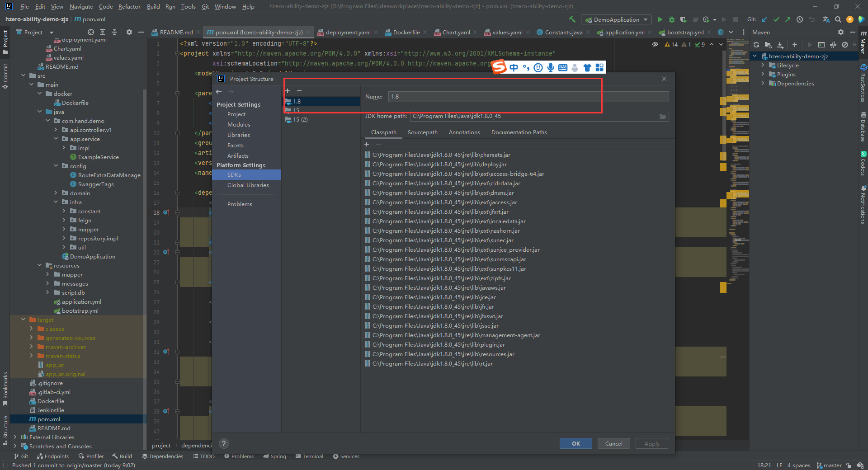Image resolution: width=868 pixels, height=470 pixels.
Task: Open Terminal tool window
Action: [309, 456]
